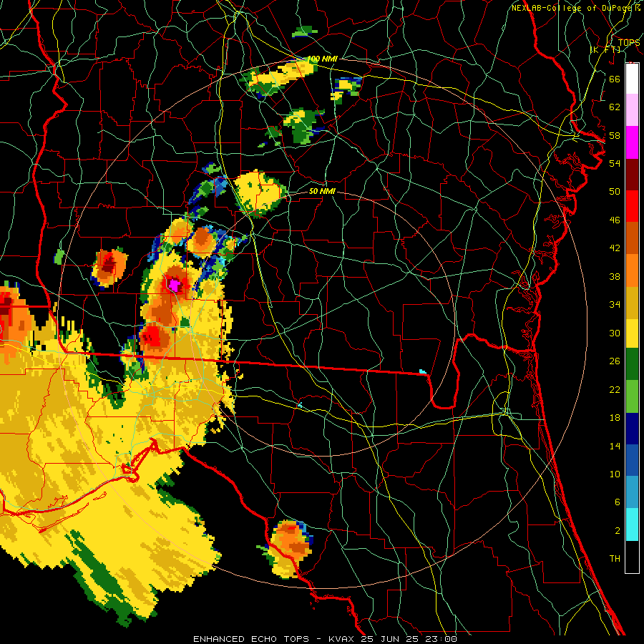Select the yellow legend swatch
This screenshot has height=644, width=644.
[x=632, y=333]
